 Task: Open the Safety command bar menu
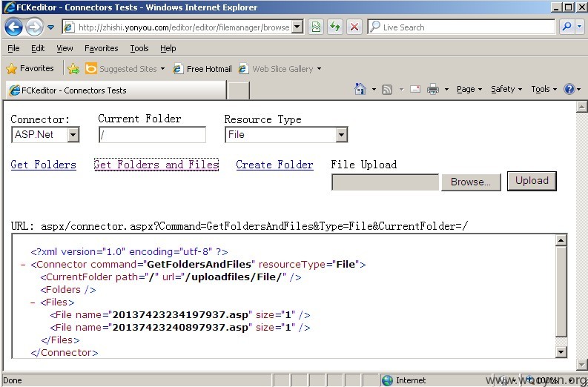506,89
